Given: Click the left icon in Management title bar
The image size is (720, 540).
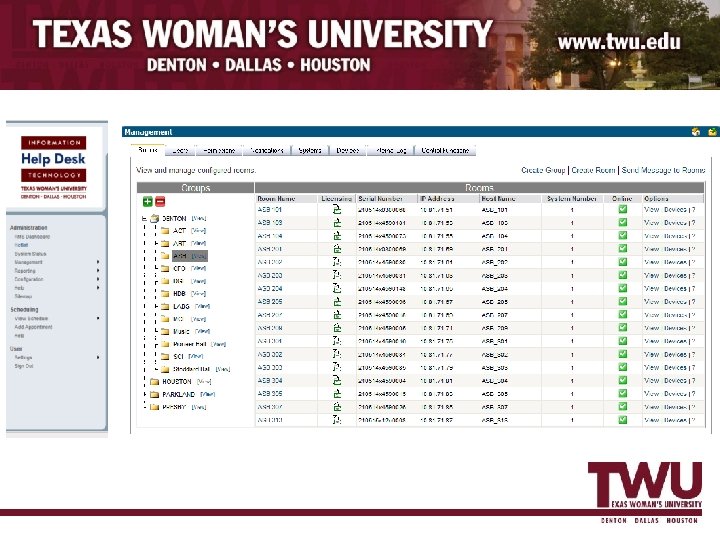Looking at the screenshot, I should click(x=696, y=132).
